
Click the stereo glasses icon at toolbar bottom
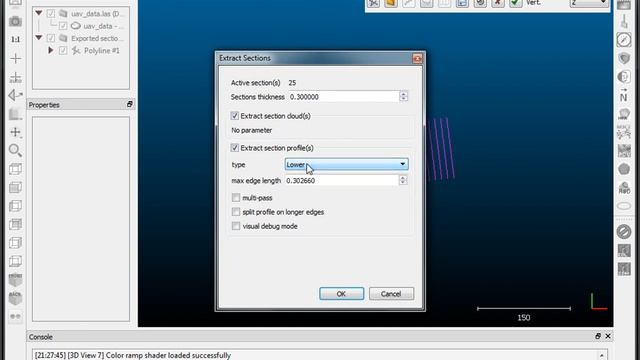[x=16, y=316]
